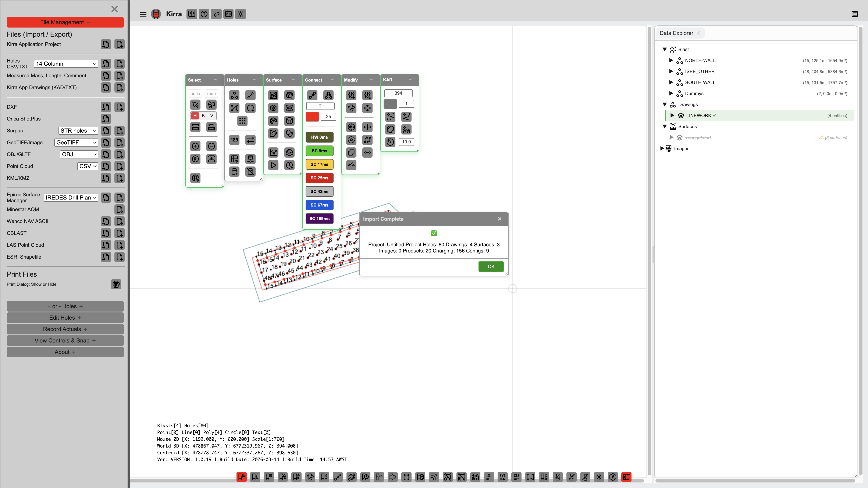Toggle the H selection mode

195,115
